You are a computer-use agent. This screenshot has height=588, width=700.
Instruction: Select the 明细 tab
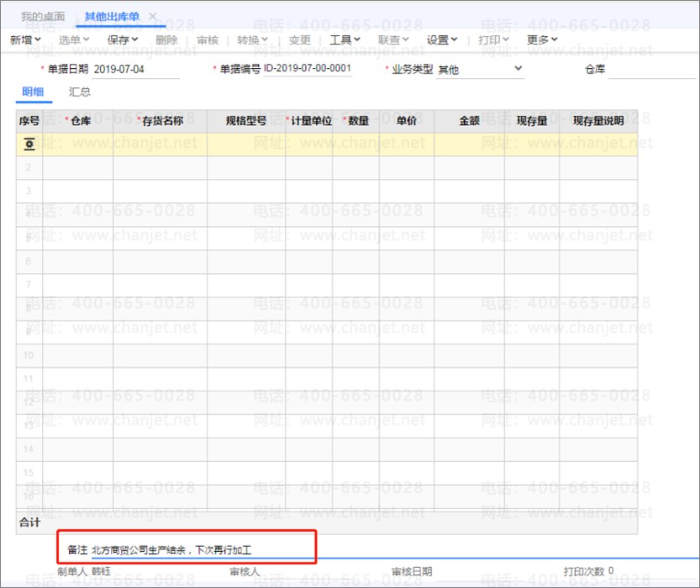point(34,92)
